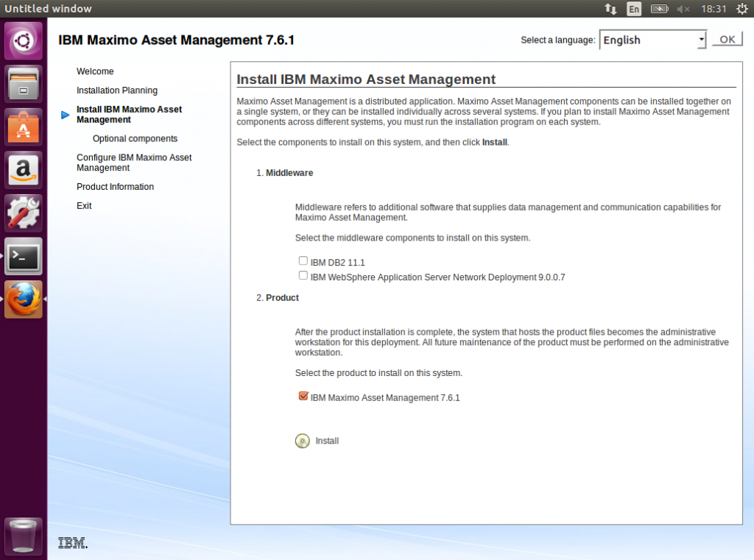This screenshot has width=754, height=560.
Task: Click the clock showing 18:31
Action: pos(714,9)
